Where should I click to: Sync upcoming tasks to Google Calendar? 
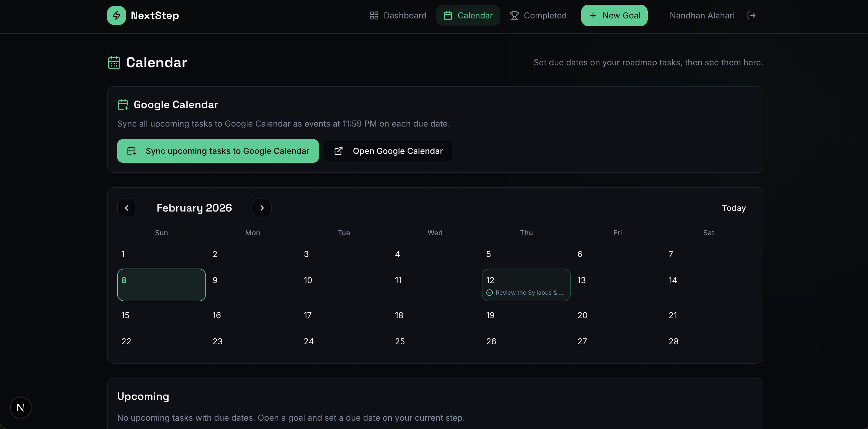218,151
